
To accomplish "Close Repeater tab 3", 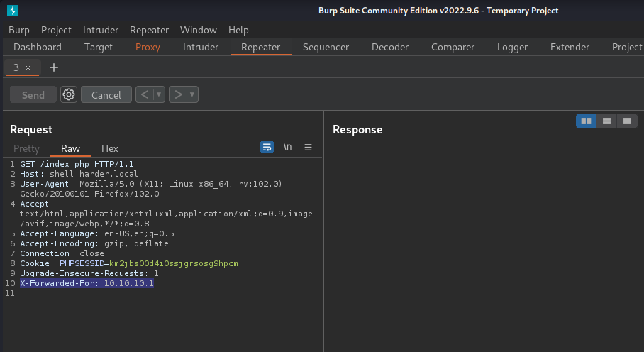I will point(28,67).
